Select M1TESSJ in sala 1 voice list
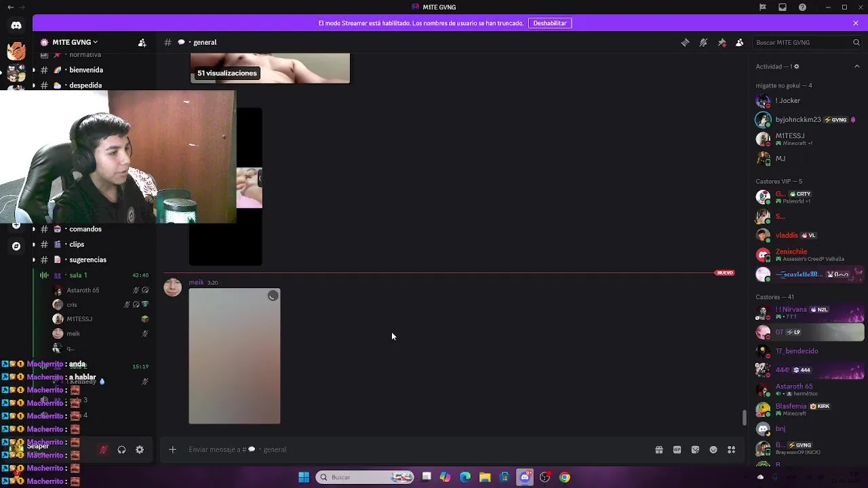The width and height of the screenshot is (868, 488). [x=79, y=319]
